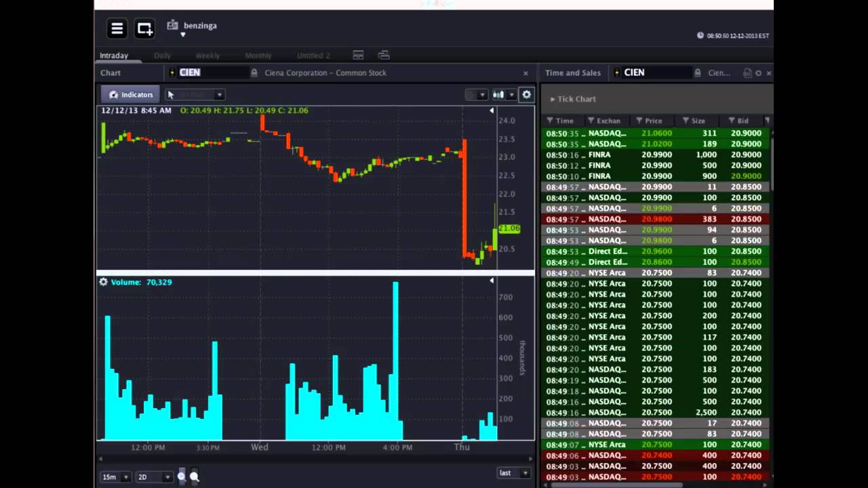Click the 08:49:49 Direct Edge trade row

(656, 262)
